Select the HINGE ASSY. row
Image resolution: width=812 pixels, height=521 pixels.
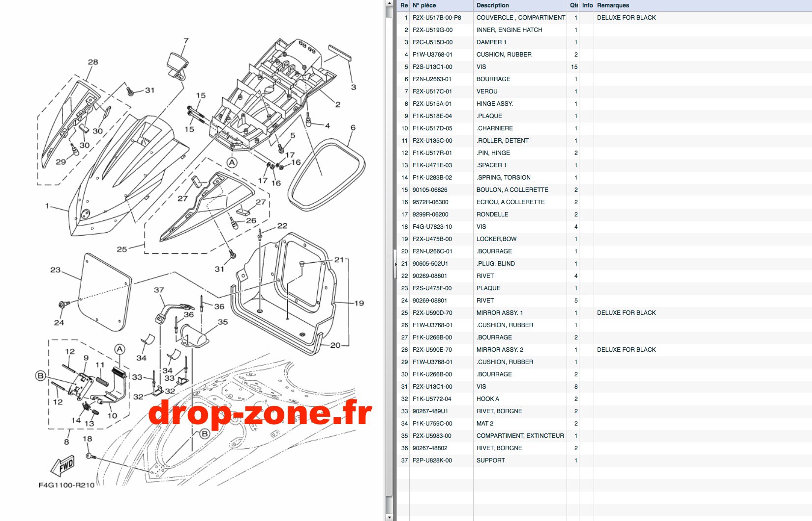click(x=604, y=104)
